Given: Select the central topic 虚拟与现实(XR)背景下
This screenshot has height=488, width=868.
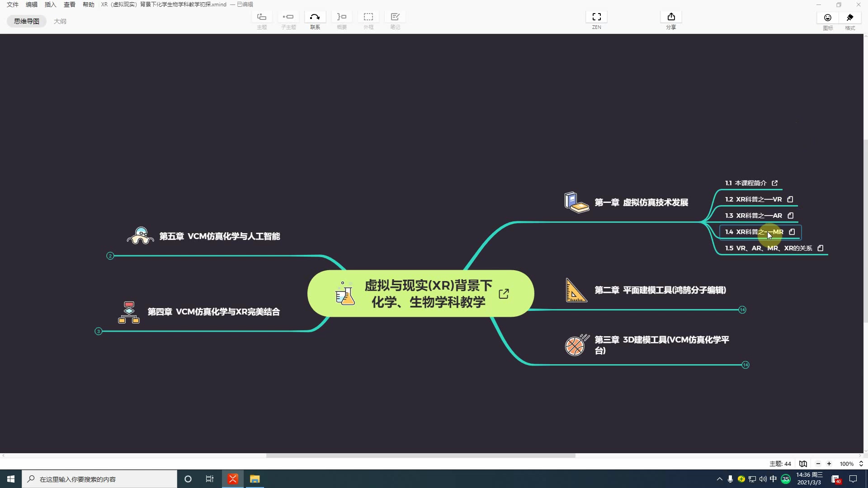Looking at the screenshot, I should (429, 294).
